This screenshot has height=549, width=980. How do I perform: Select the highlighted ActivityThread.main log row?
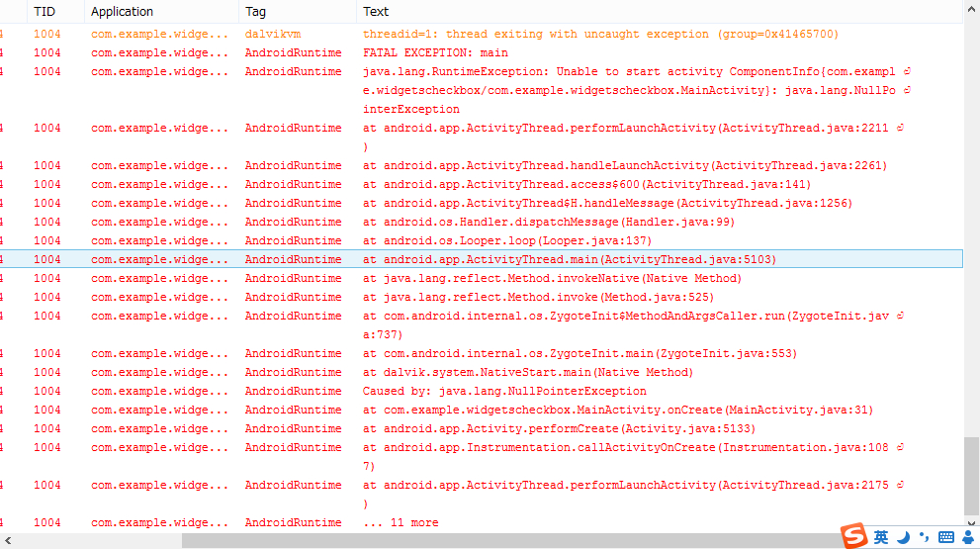(x=569, y=260)
